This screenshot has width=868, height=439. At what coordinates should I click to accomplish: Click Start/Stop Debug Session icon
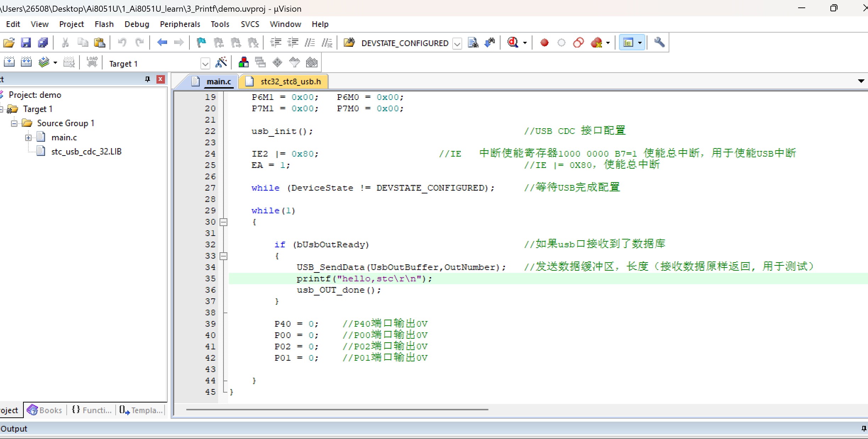pyautogui.click(x=513, y=43)
